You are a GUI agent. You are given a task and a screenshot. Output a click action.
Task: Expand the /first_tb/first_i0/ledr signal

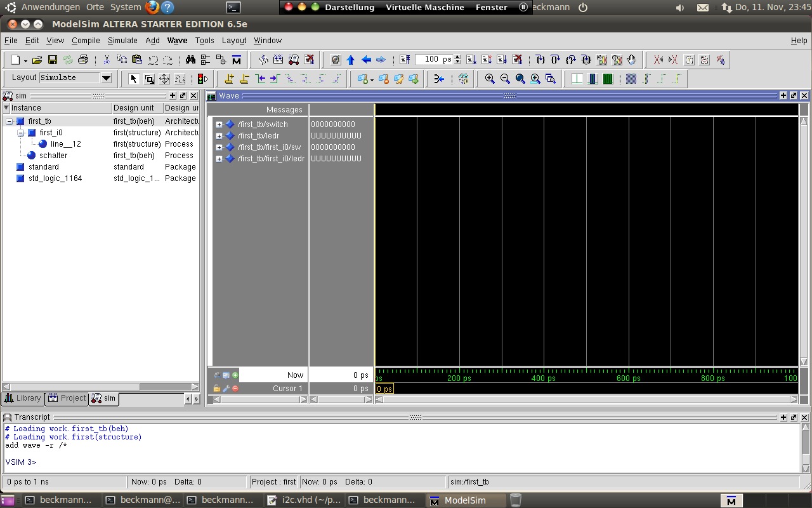tap(219, 159)
